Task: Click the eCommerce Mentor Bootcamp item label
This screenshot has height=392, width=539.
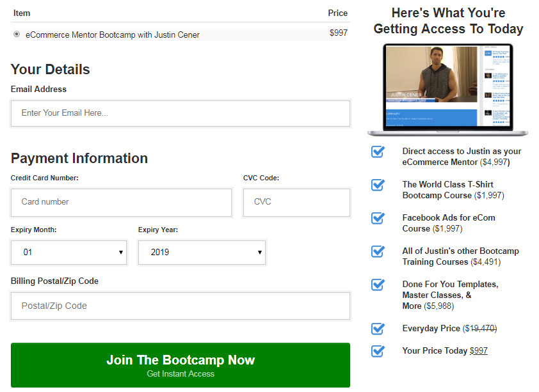Action: [113, 35]
